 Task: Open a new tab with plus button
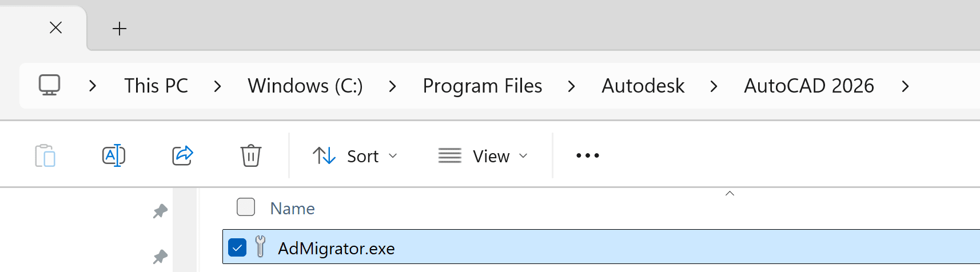coord(119,28)
